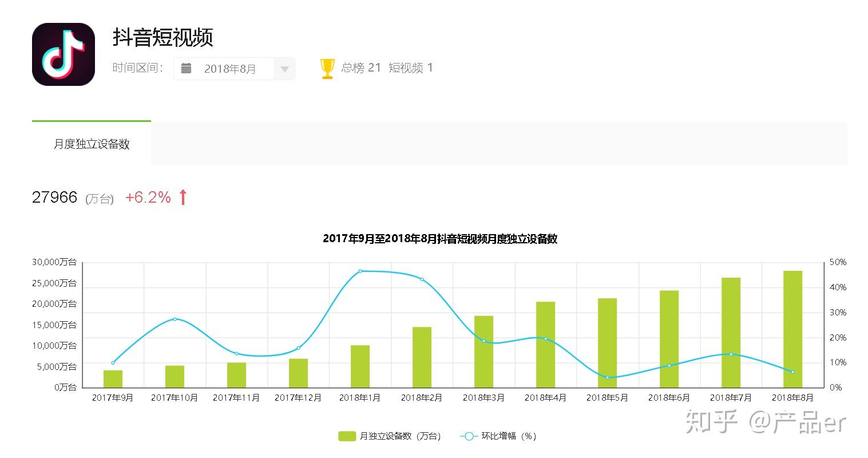Viewport: 868px width, 458px height.
Task: Click the green bar for 2017年10月
Action: (175, 377)
